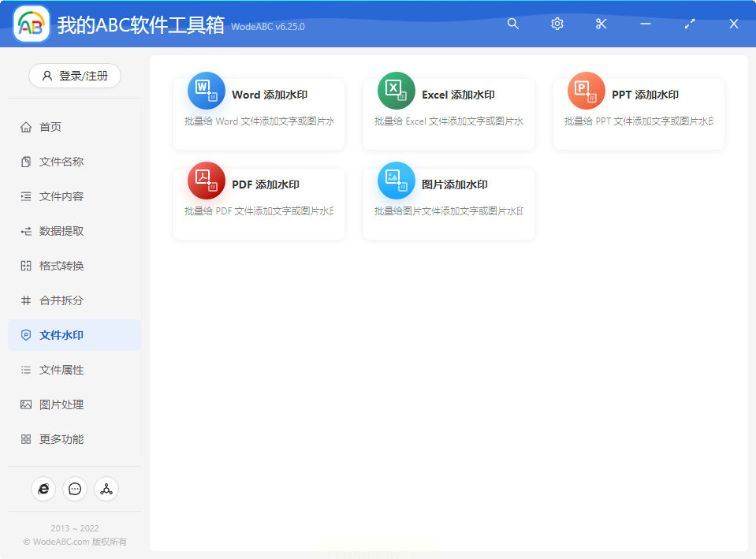
Task: Click the WodeABC v6.25.0 version text
Action: tap(268, 27)
